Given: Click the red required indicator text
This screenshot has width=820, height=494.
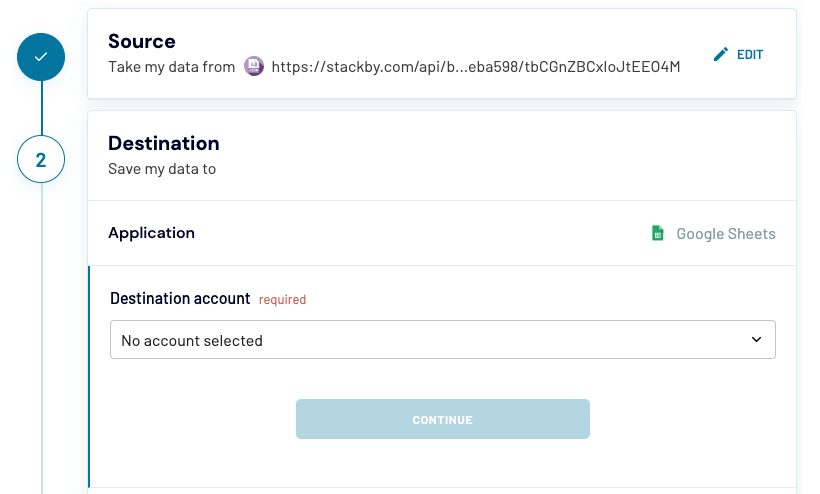Looking at the screenshot, I should [x=282, y=300].
